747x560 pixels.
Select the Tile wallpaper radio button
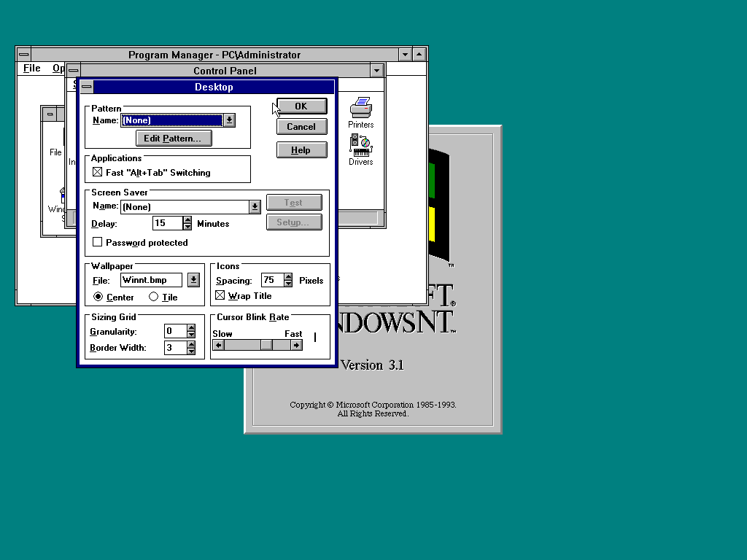click(153, 297)
